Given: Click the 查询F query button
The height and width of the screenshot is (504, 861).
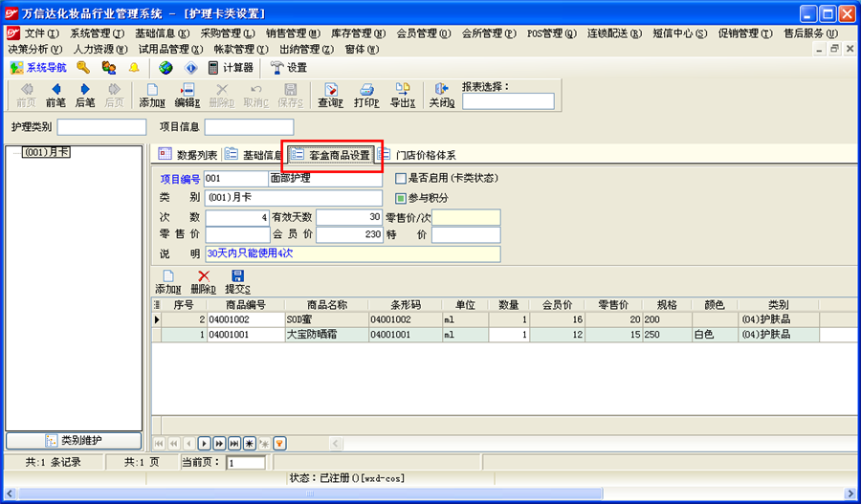Looking at the screenshot, I should click(331, 96).
